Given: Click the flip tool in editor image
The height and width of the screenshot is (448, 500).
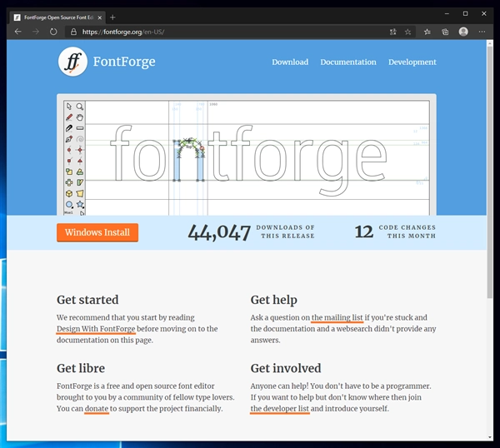Looking at the screenshot, I should 69,182.
